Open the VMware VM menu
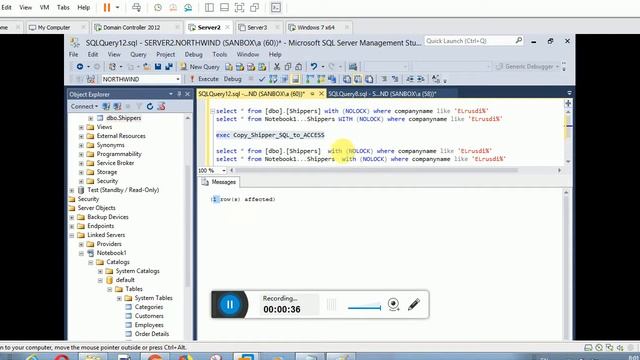Viewport: 640px width, 360px height. click(44, 7)
